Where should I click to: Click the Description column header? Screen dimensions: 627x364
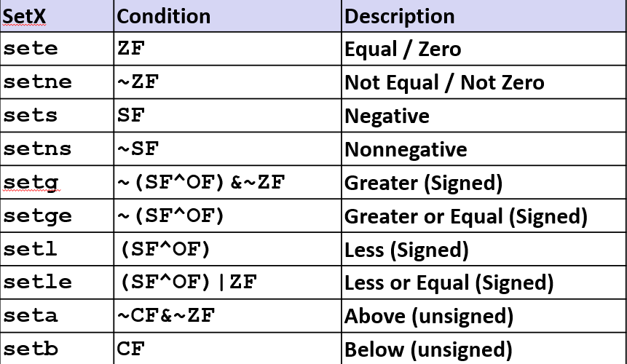pyautogui.click(x=400, y=16)
